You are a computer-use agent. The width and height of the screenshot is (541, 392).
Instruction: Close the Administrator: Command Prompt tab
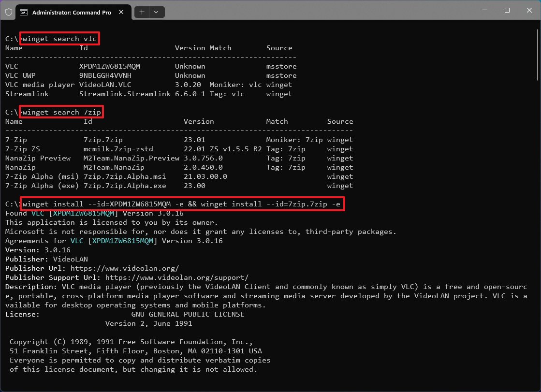click(121, 12)
